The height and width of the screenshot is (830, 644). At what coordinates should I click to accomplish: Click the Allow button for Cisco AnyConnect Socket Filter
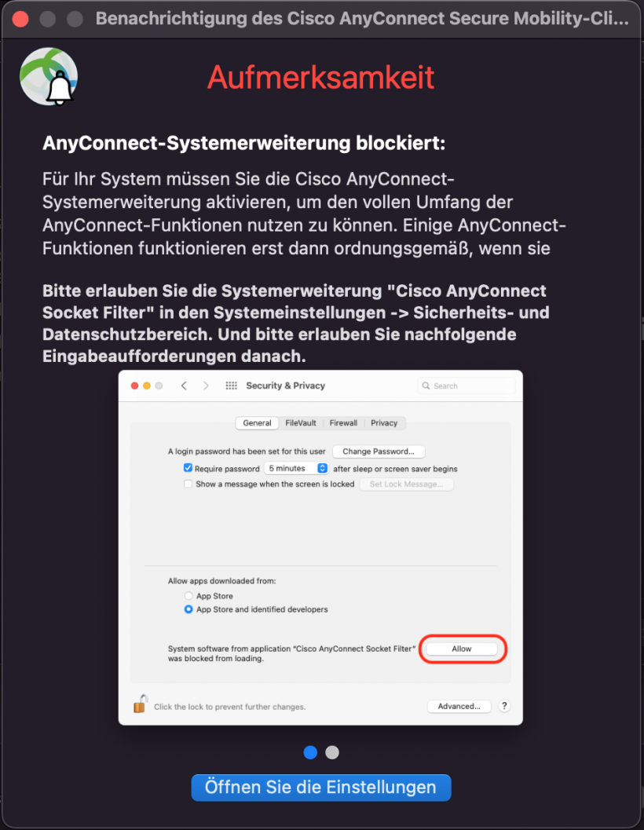pos(462,649)
